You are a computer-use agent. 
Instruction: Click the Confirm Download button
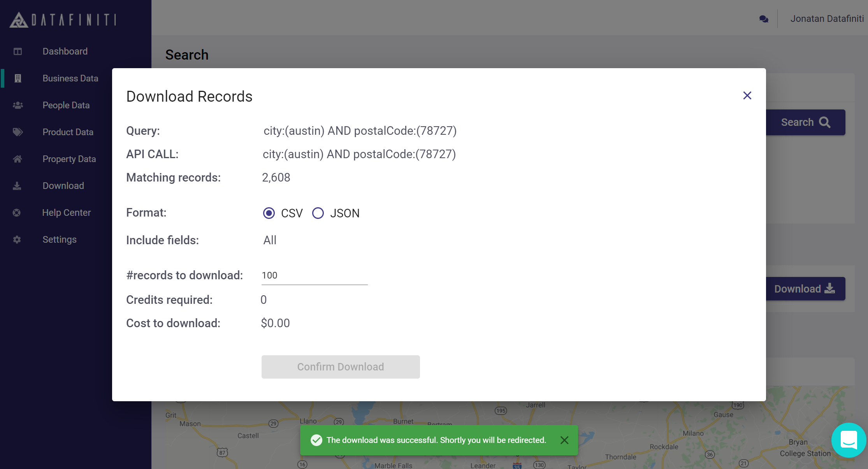341,367
